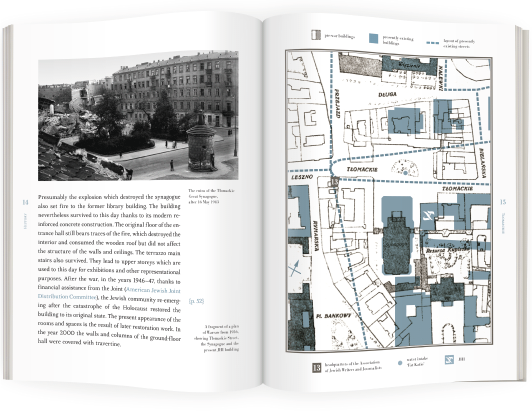Click the 'NALEWKI' street label

pyautogui.click(x=440, y=78)
